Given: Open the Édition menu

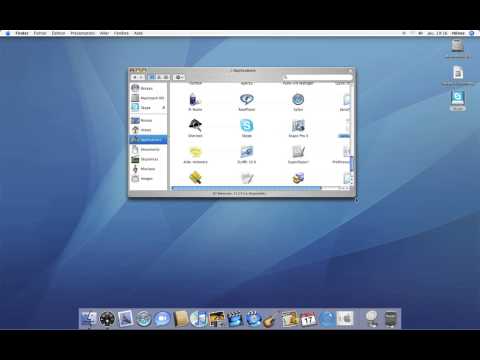Looking at the screenshot, I should [58, 33].
